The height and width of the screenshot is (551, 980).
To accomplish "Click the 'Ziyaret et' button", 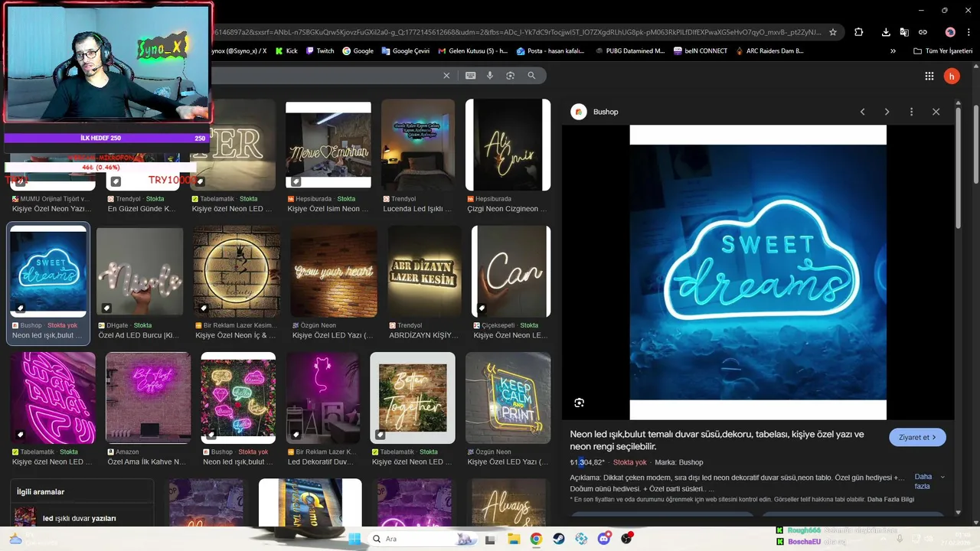I will point(917,437).
